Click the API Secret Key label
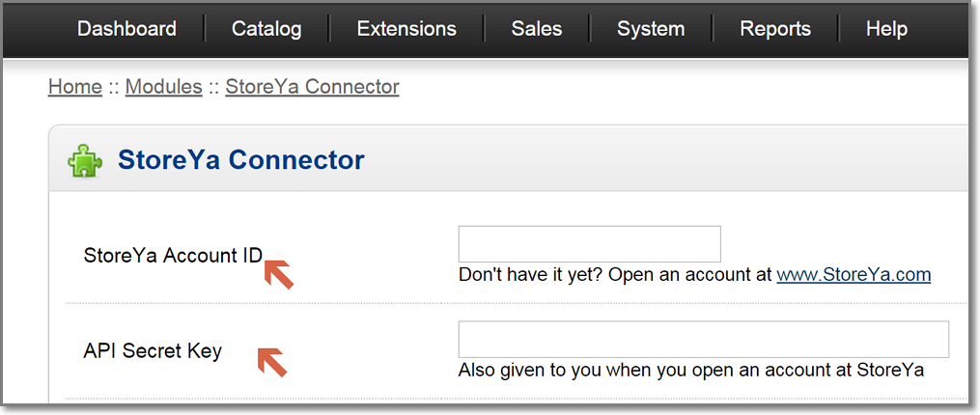Image resolution: width=980 pixels, height=415 pixels. pos(153,350)
